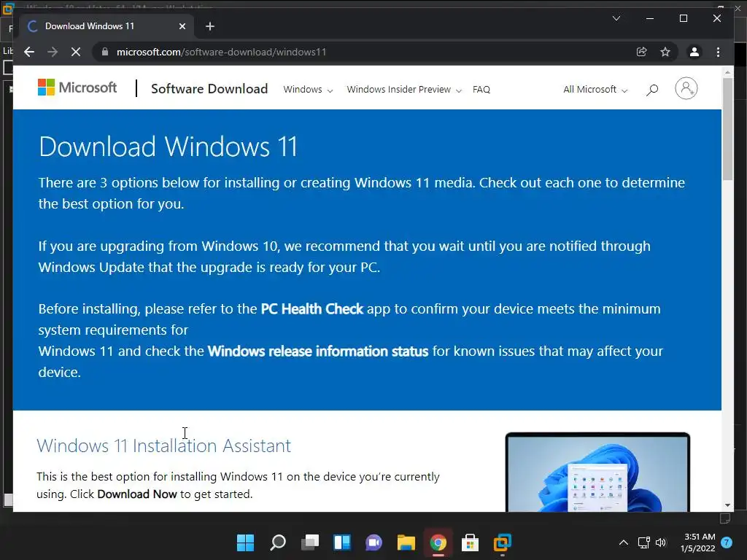Stop loading the page
Screen dimensions: 747x560
[x=76, y=52]
